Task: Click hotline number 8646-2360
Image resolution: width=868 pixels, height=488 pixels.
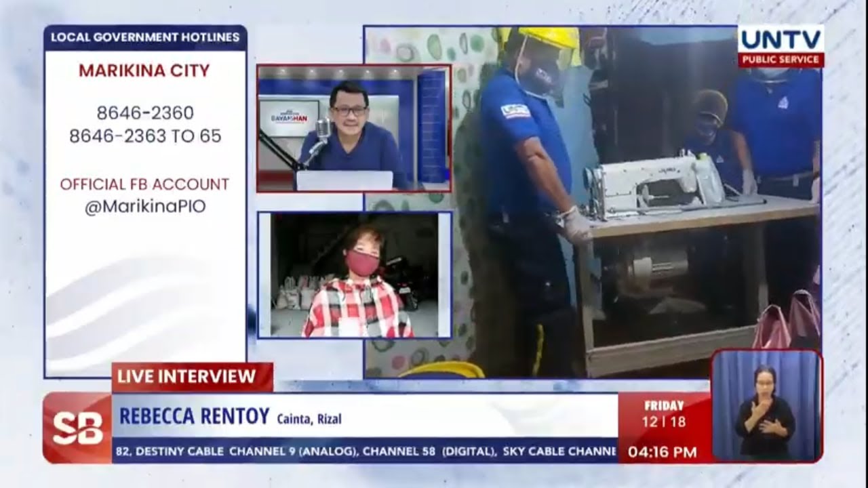Action: (x=145, y=113)
